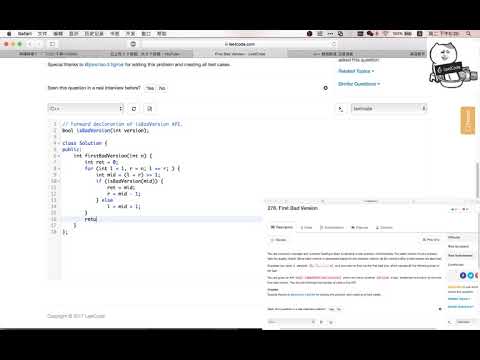
Task: Reset code with the circular arrow icon
Action: (134, 109)
